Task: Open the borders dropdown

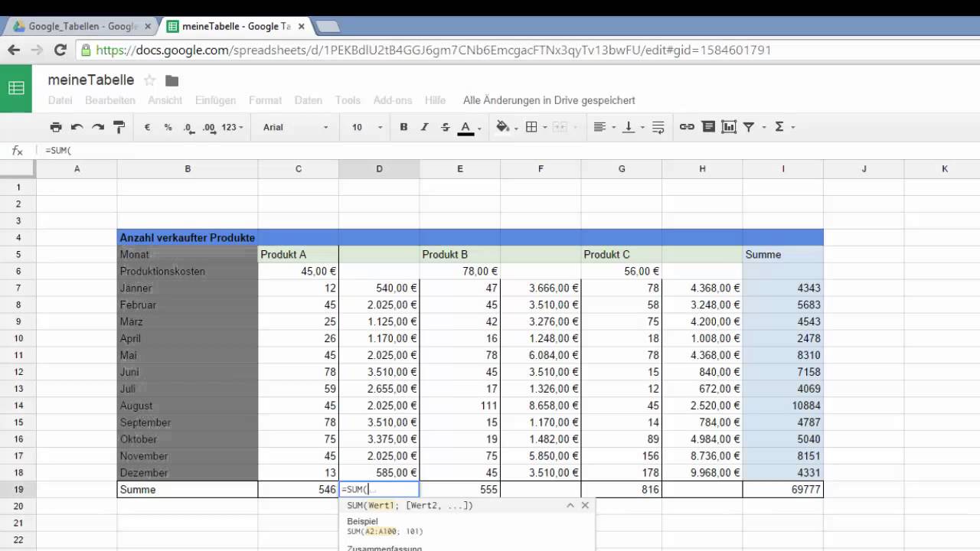Action: tap(535, 127)
